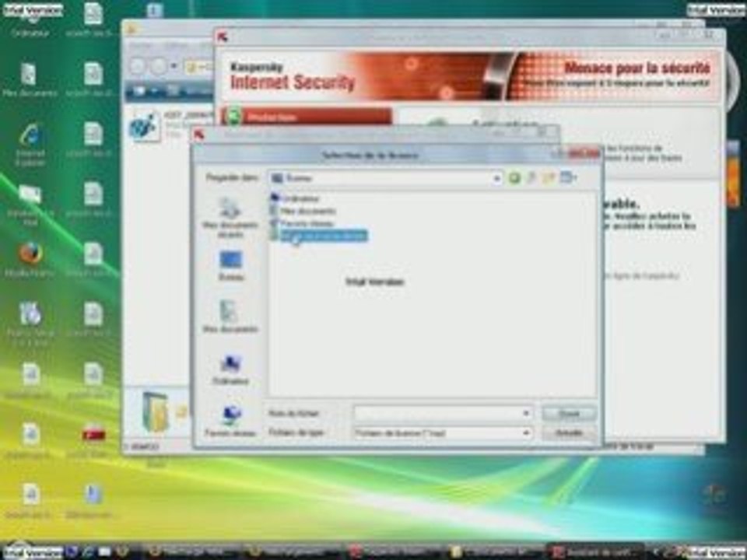Click the Nom du fichier input field
The width and height of the screenshot is (747, 560).
point(442,413)
